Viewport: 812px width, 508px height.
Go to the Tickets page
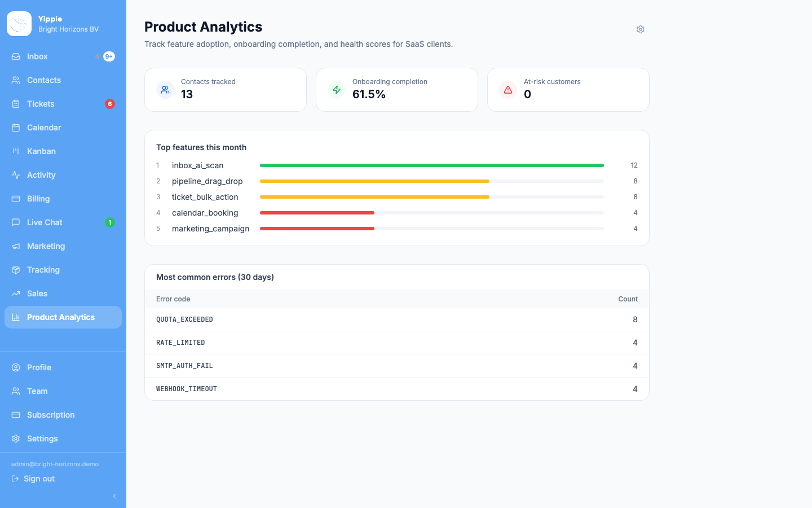[x=63, y=104]
